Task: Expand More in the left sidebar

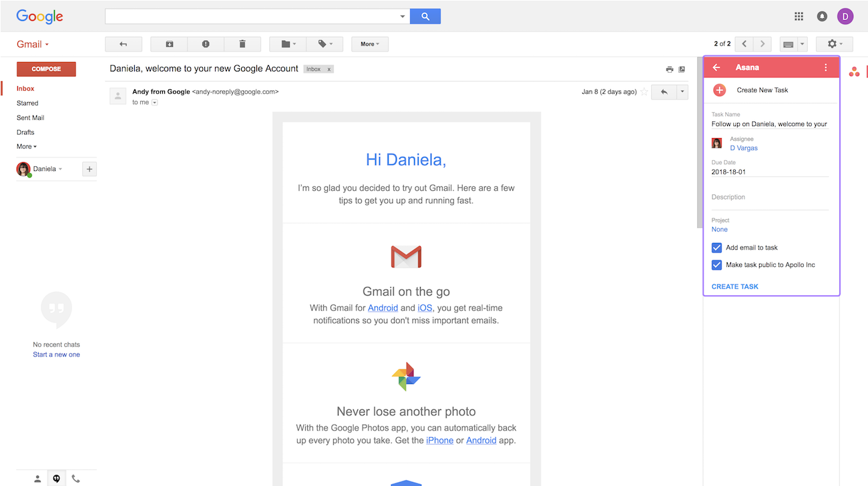Action: point(27,146)
